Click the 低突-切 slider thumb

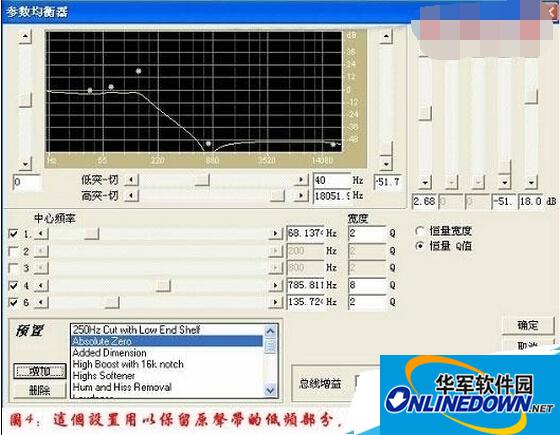[202, 180]
